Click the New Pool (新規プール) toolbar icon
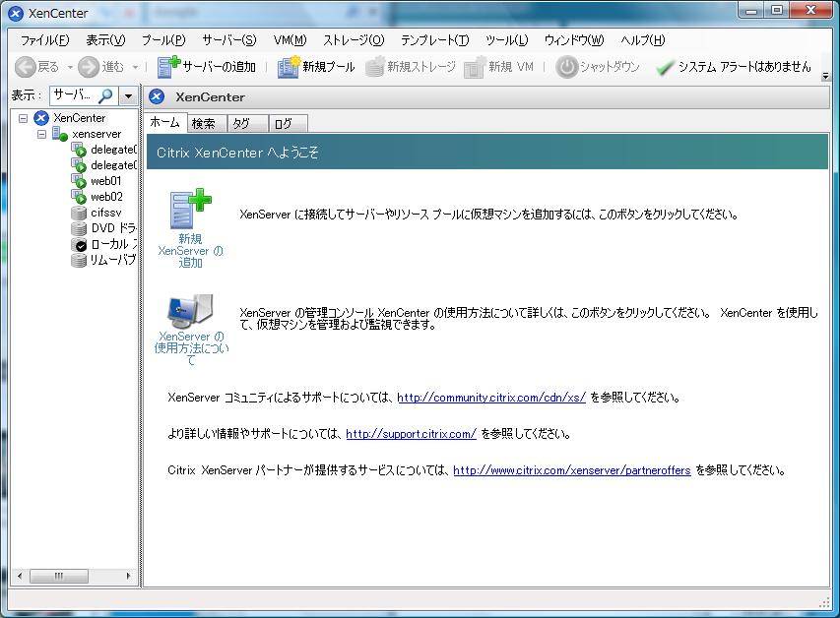Viewport: 840px width, 618px height. (289, 66)
